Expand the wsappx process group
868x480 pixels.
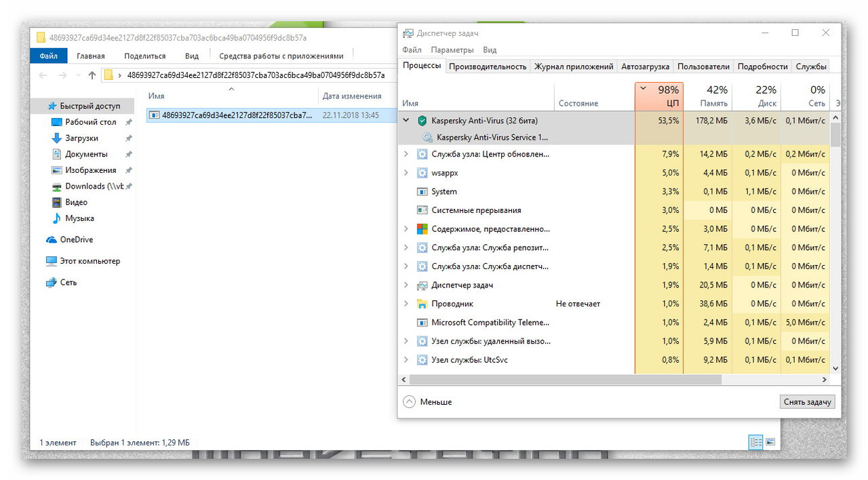coord(406,173)
